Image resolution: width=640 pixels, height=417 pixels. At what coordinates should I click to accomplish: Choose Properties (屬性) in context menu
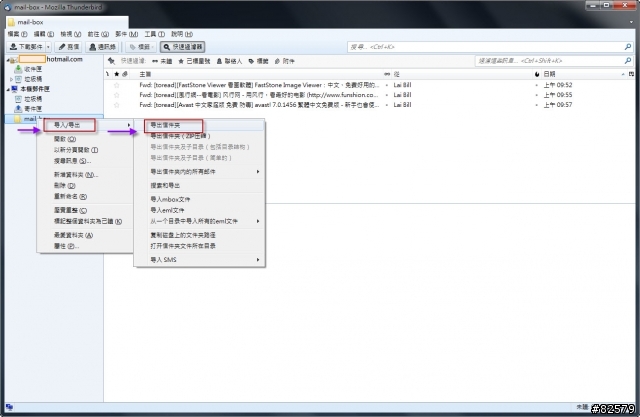pyautogui.click(x=85, y=246)
